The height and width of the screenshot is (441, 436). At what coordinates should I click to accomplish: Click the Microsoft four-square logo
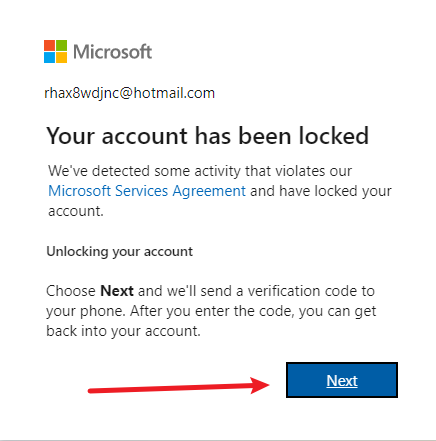coord(55,52)
